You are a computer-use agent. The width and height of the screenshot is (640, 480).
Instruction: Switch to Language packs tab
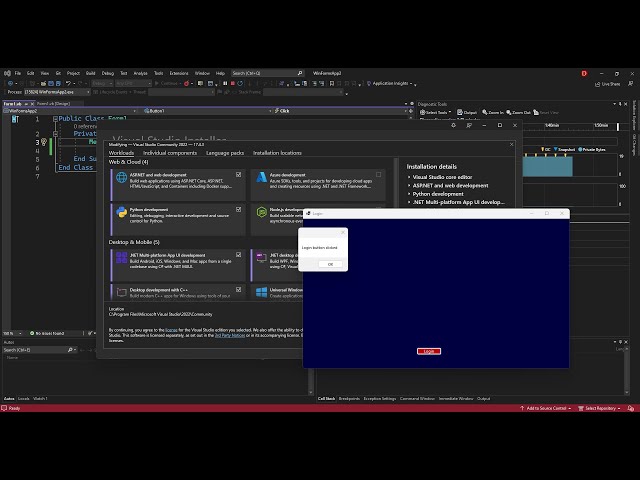(225, 153)
